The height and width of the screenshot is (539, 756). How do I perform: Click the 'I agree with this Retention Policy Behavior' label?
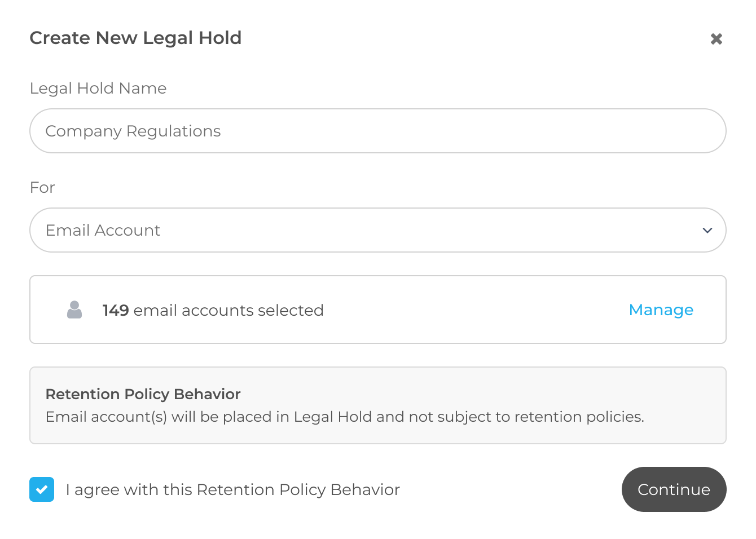tap(232, 489)
